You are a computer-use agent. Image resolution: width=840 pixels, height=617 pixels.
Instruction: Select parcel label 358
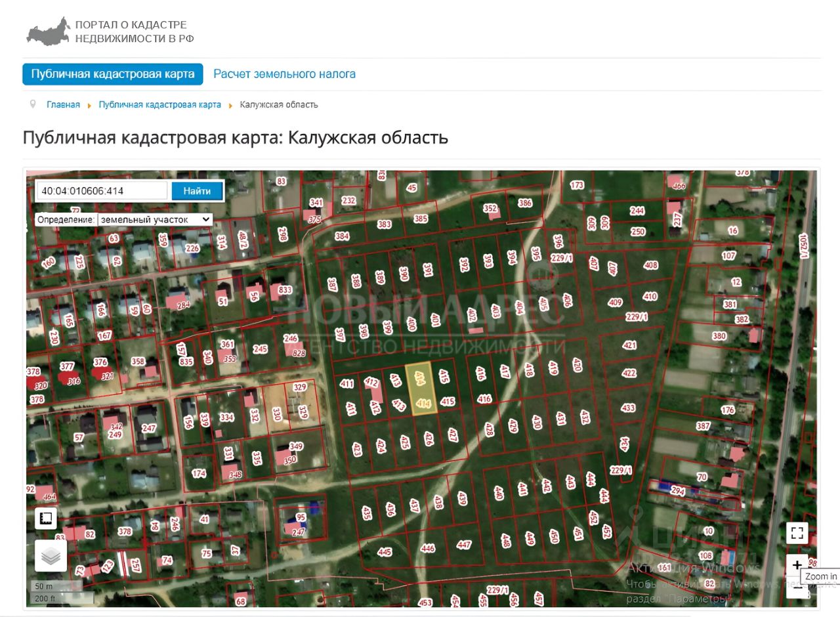138,361
